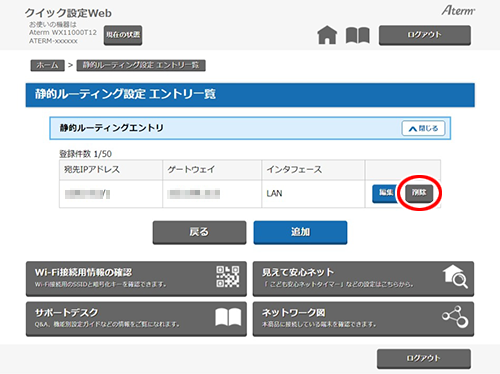Collapse the 静的ルーティングエントリ section with 閉じる
Screen dimensions: 500x374
pos(423,128)
